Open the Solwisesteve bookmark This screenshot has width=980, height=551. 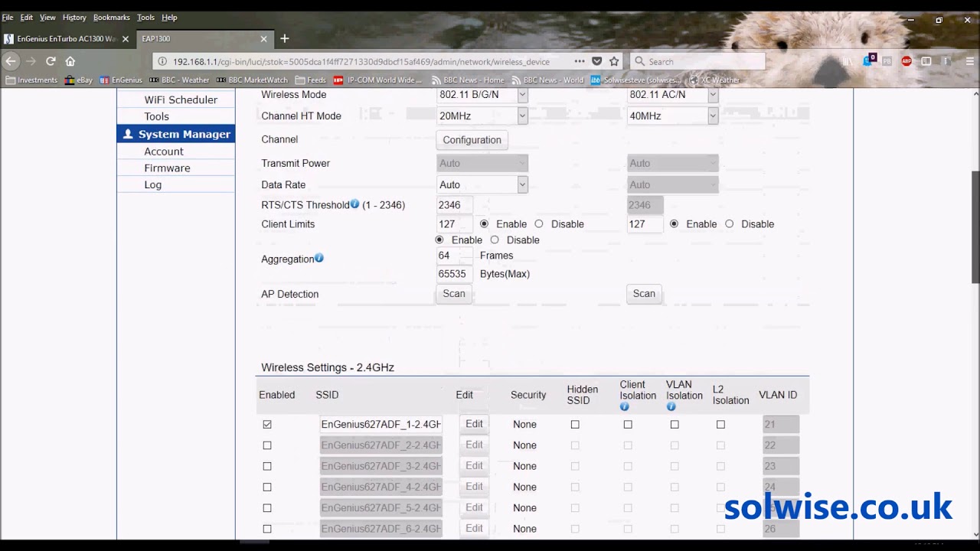pyautogui.click(x=635, y=80)
